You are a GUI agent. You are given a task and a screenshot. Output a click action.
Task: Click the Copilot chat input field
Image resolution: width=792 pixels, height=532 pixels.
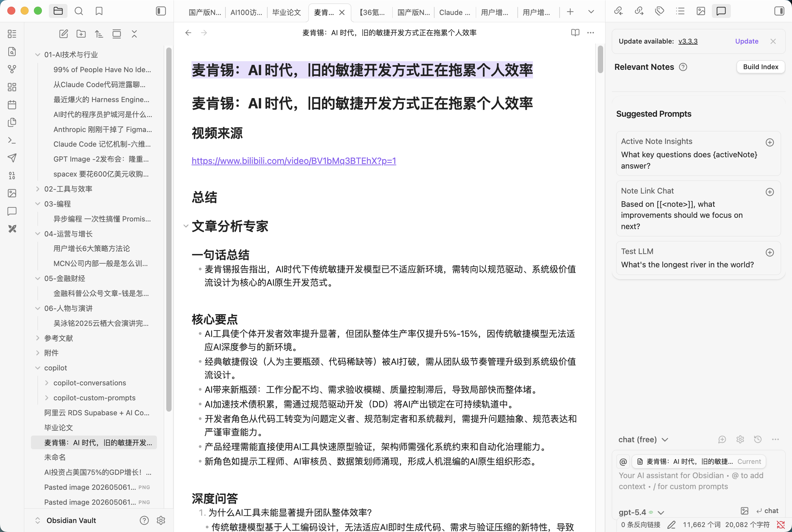(698, 481)
